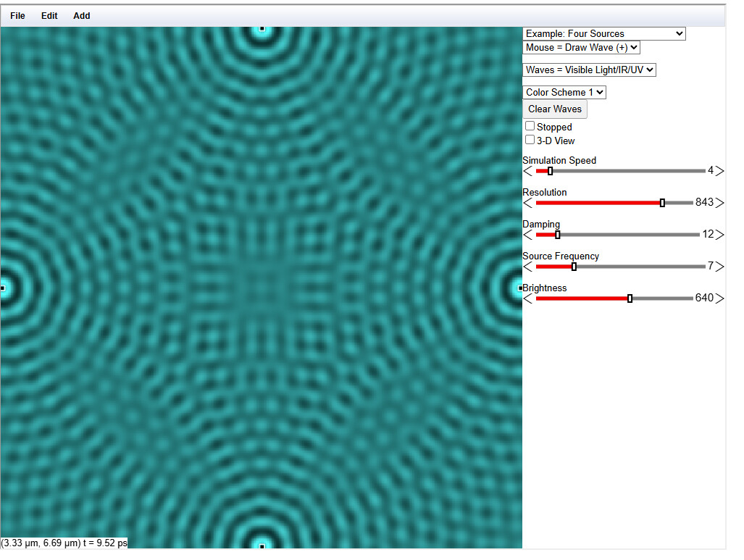Open the Waves = Visible Light/IR/UV selector

pos(589,70)
